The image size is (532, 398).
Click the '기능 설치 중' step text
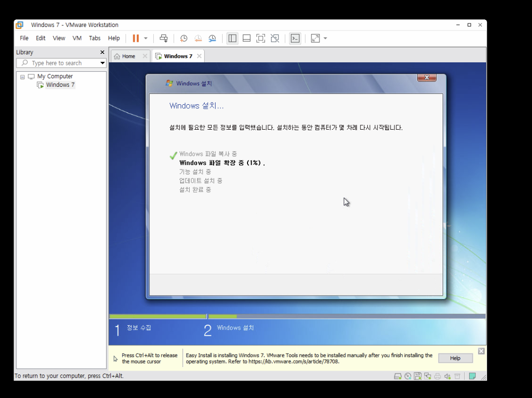[x=195, y=172]
